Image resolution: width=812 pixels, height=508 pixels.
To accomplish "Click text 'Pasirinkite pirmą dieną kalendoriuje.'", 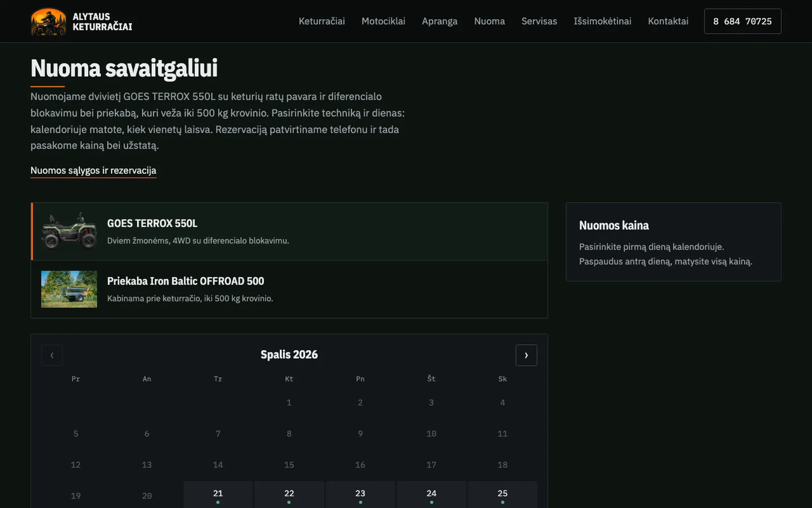I will coord(652,247).
